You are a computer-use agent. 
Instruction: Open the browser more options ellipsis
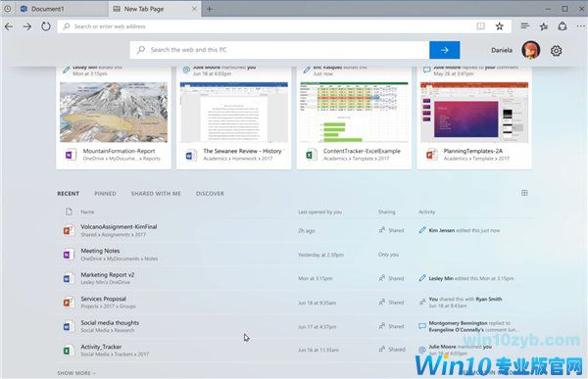581,26
